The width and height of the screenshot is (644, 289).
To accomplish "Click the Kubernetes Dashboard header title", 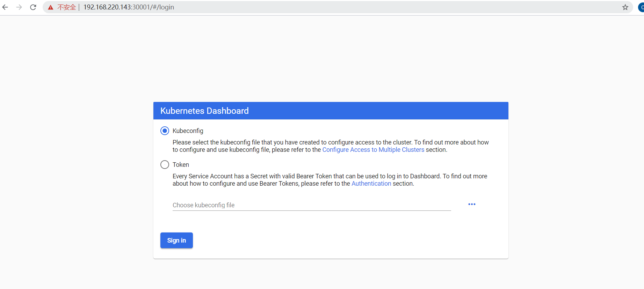I will click(204, 111).
